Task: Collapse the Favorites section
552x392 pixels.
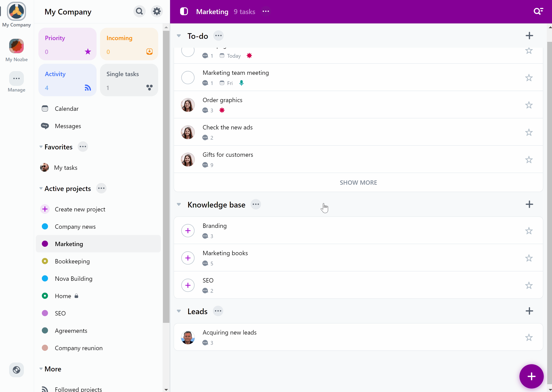Action: click(x=41, y=147)
